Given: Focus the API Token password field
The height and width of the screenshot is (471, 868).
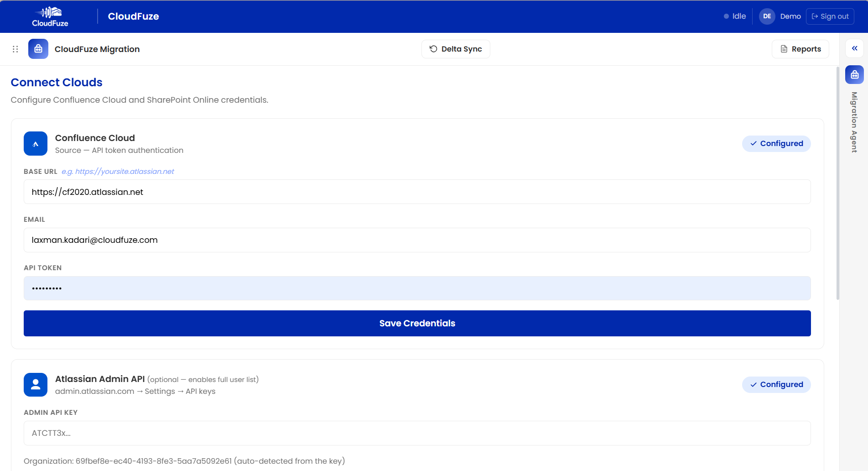Looking at the screenshot, I should click(417, 288).
